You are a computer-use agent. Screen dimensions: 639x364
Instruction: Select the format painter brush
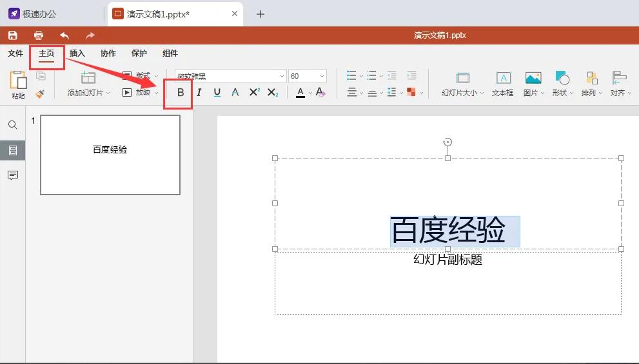click(x=40, y=94)
